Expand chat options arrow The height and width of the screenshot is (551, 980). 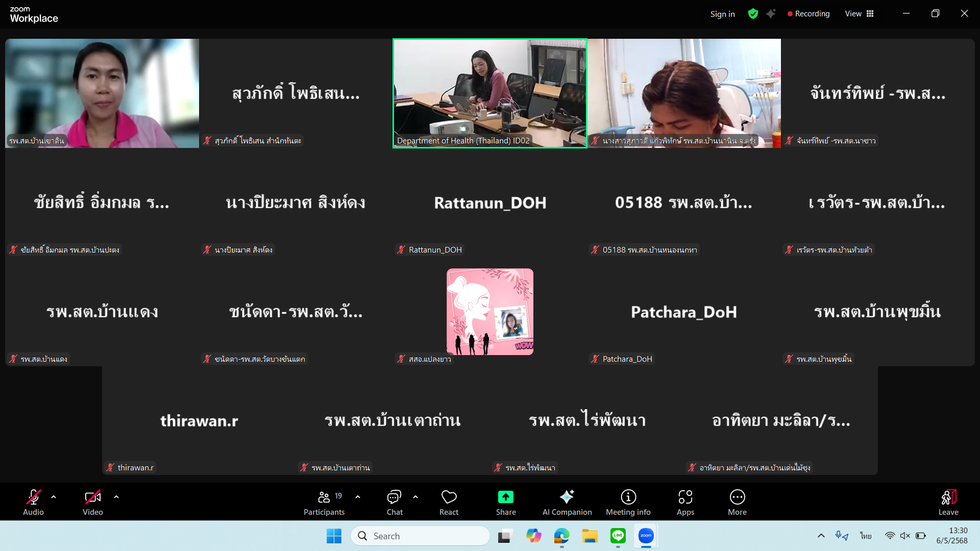[415, 496]
